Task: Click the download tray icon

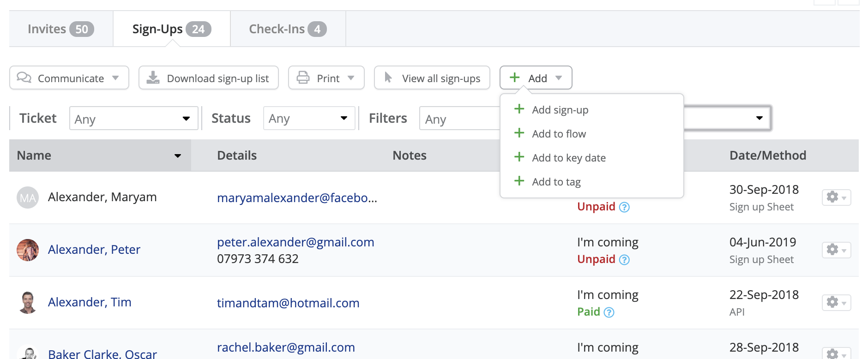Action: coord(153,78)
